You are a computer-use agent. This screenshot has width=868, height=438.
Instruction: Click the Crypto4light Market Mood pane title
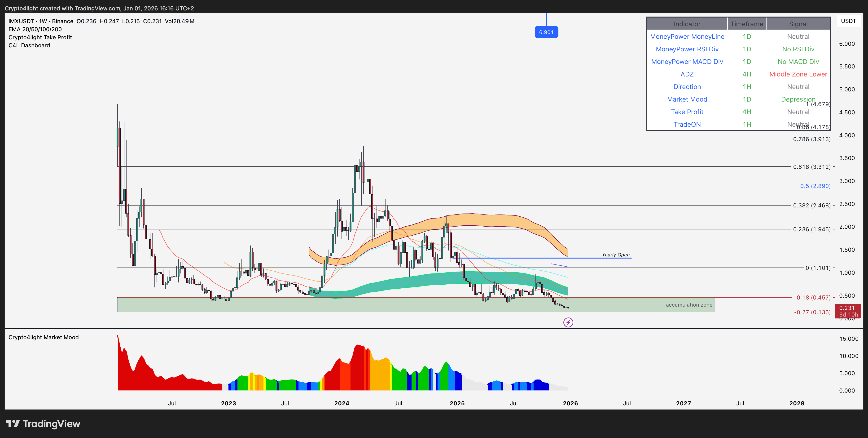coord(44,337)
